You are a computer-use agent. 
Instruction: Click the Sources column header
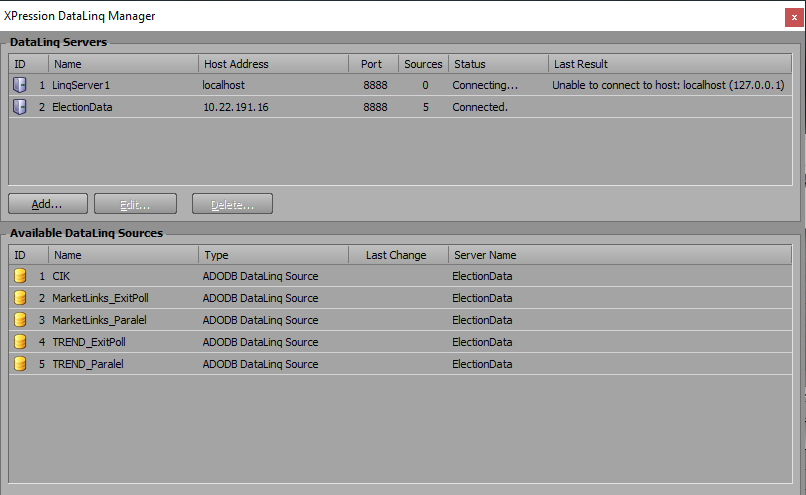(x=424, y=64)
